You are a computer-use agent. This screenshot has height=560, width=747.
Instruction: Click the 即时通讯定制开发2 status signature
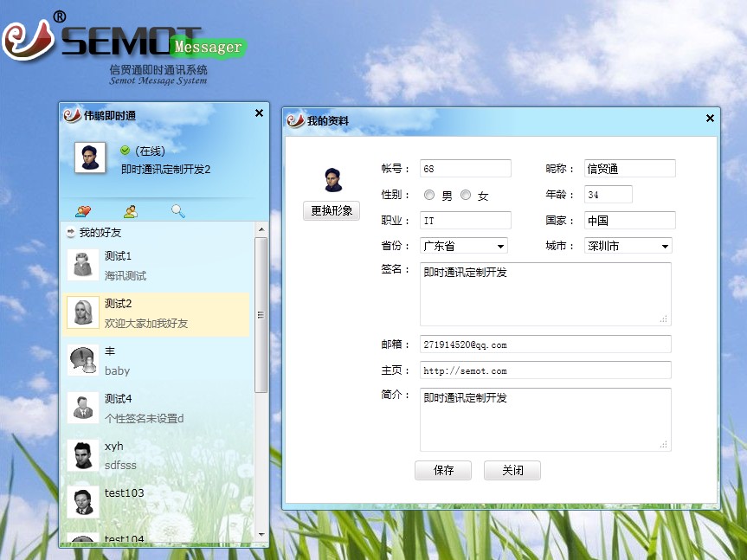tap(166, 170)
